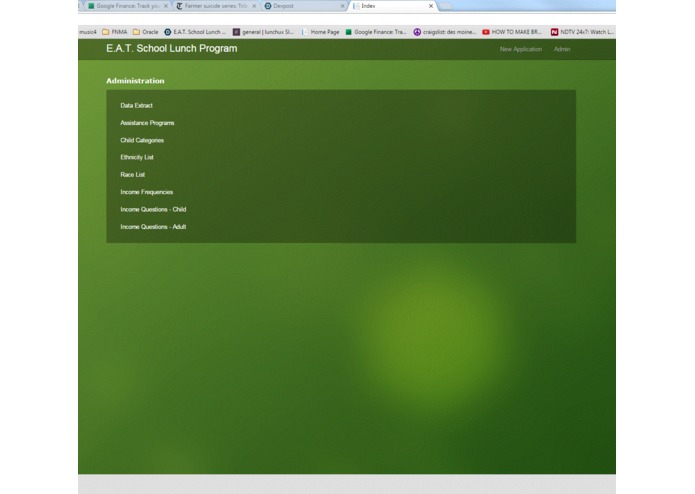Open the FNMA bookmarks folder
695x494 pixels.
pyautogui.click(x=114, y=32)
